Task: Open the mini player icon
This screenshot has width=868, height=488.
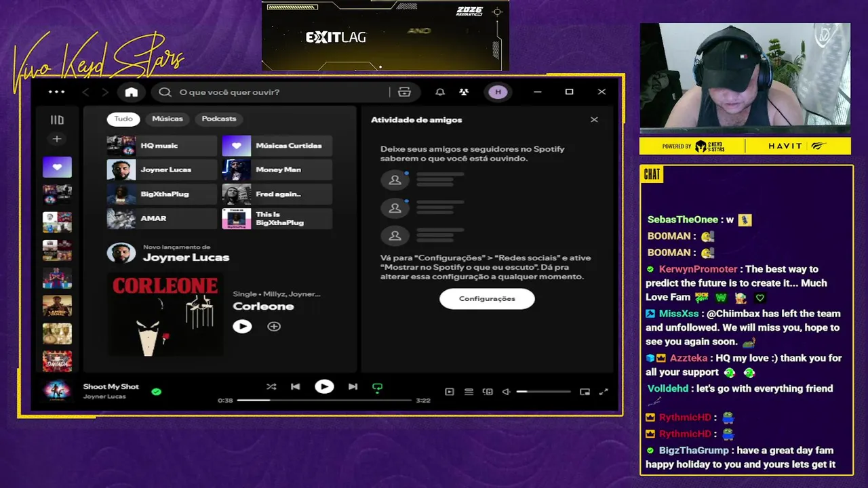Action: coord(585,392)
